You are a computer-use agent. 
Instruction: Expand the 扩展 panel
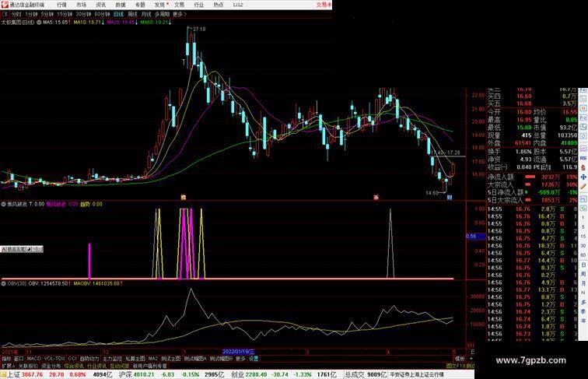(x=8, y=366)
